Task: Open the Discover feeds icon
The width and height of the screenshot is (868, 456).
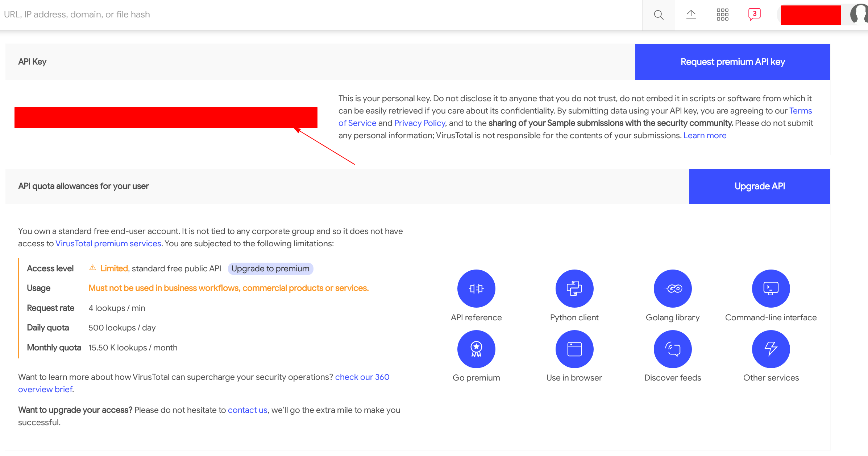Action: tap(673, 349)
